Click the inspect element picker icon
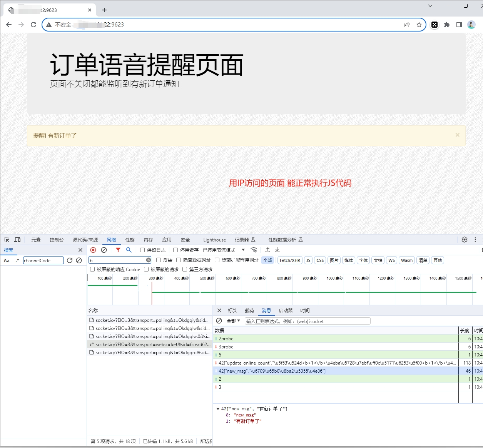This screenshot has height=448, width=483. [x=7, y=240]
